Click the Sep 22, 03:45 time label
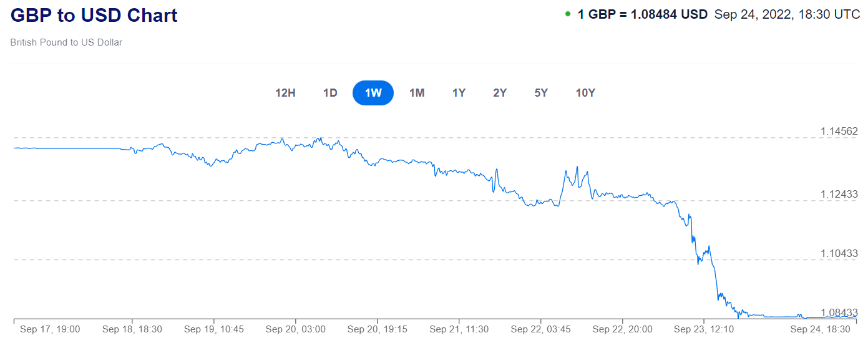Viewport: 868px width, 338px height. point(540,329)
